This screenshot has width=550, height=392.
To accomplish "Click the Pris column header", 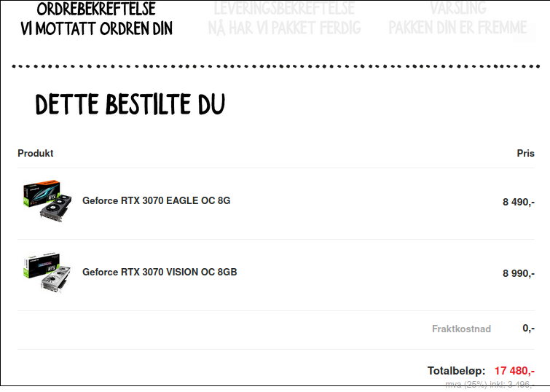I will (x=525, y=153).
